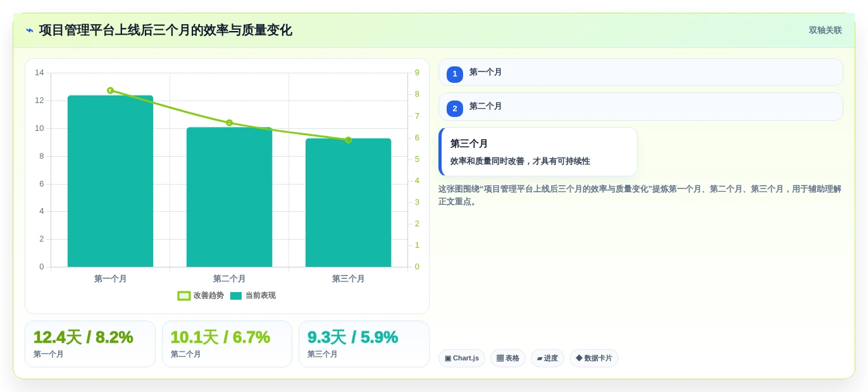Click the number 1 step badge
Viewport: 868px width, 392px height.
click(x=455, y=74)
